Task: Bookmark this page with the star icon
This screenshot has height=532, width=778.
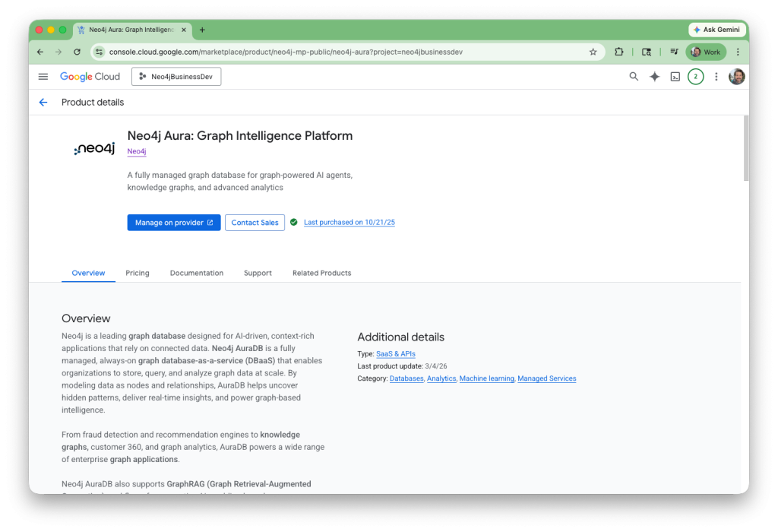Action: 593,52
